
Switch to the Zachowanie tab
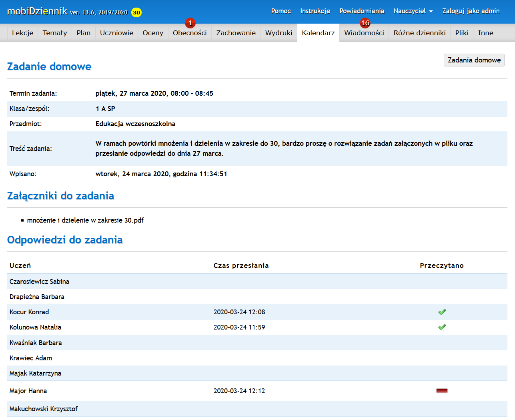(x=236, y=33)
